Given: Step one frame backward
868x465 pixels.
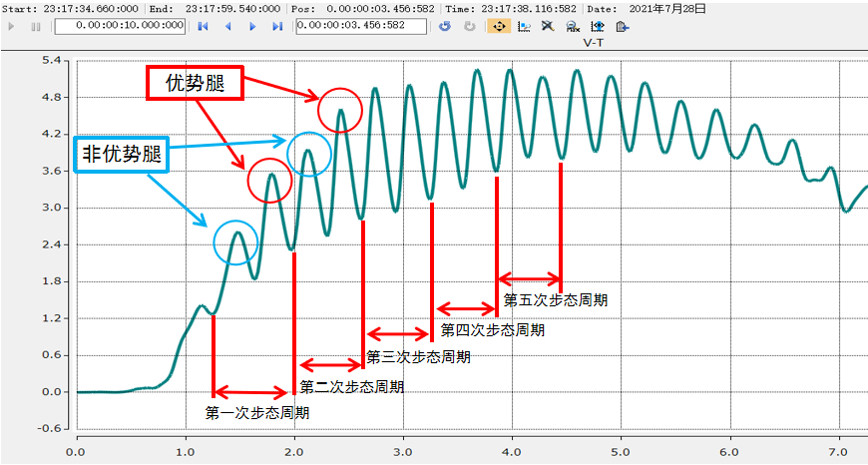Looking at the screenshot, I should click(226, 26).
